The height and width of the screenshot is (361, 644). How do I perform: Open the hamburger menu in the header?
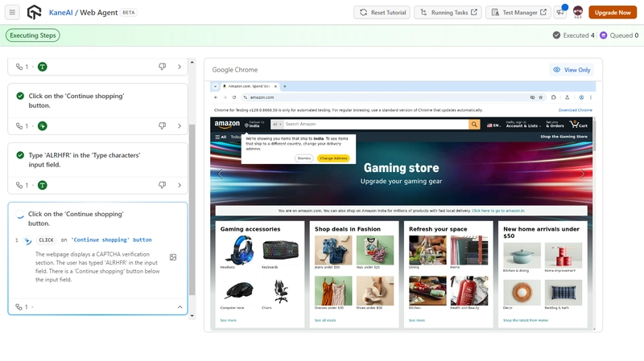(x=12, y=12)
